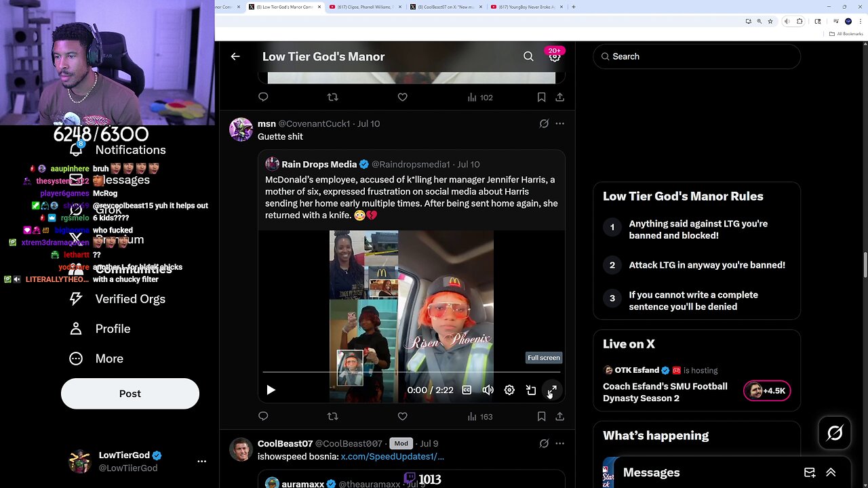Expand the Messages drawer
The height and width of the screenshot is (488, 868).
(x=831, y=472)
